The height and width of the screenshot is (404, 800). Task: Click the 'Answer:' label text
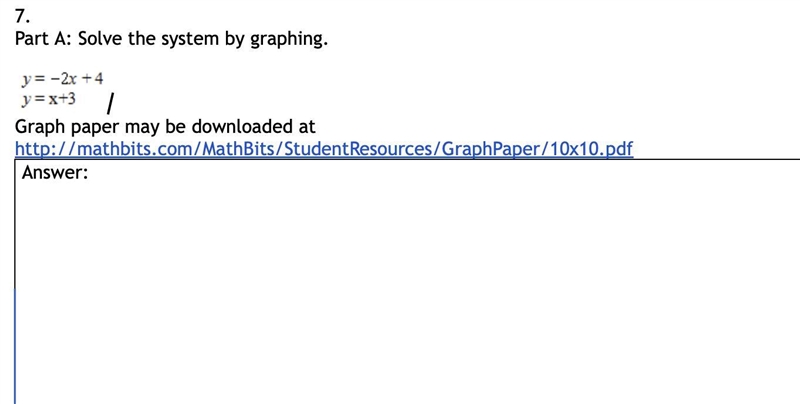coord(55,172)
